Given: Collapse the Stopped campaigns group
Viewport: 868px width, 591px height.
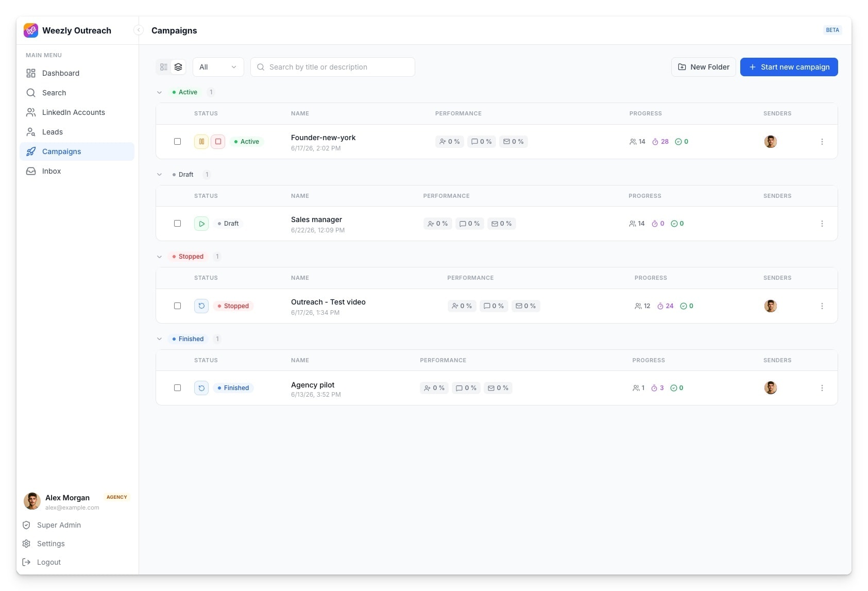Looking at the screenshot, I should (x=159, y=257).
